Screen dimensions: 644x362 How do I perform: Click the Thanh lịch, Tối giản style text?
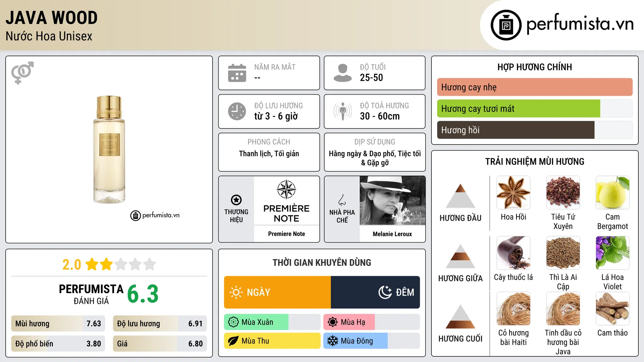pos(269,154)
